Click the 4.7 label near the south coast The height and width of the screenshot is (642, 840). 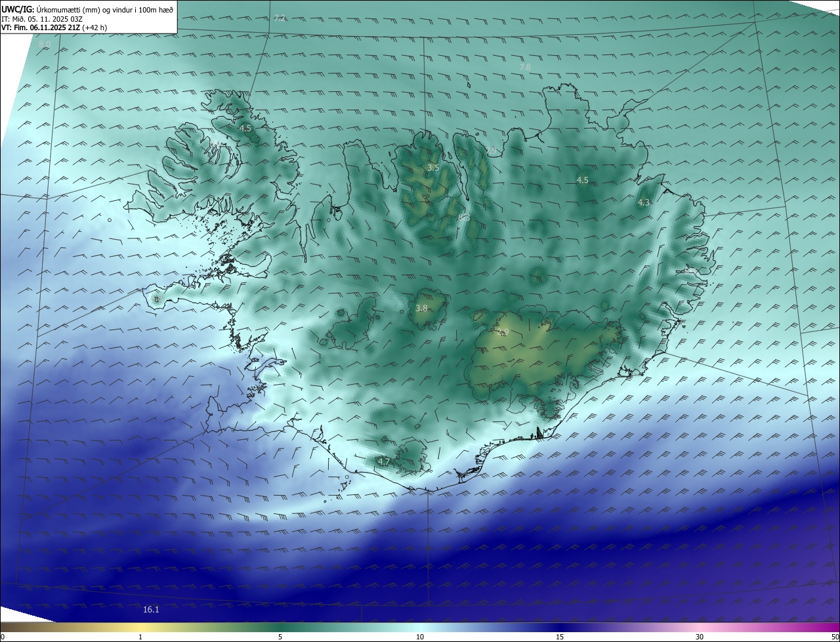384,462
